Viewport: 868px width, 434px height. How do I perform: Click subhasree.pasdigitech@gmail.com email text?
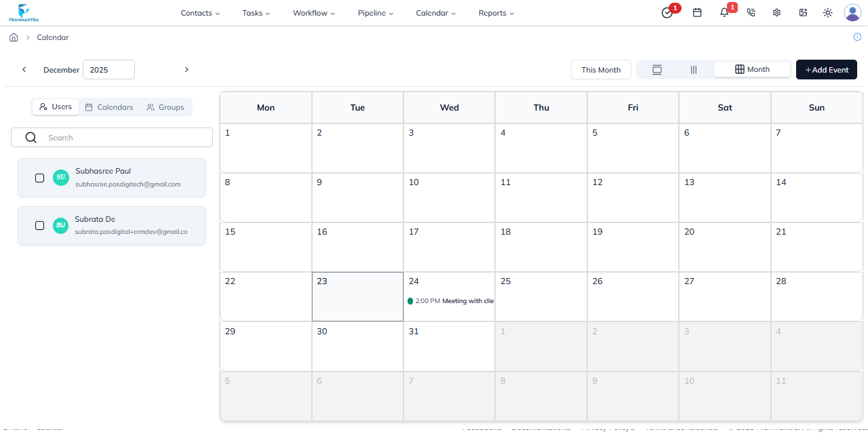[128, 184]
